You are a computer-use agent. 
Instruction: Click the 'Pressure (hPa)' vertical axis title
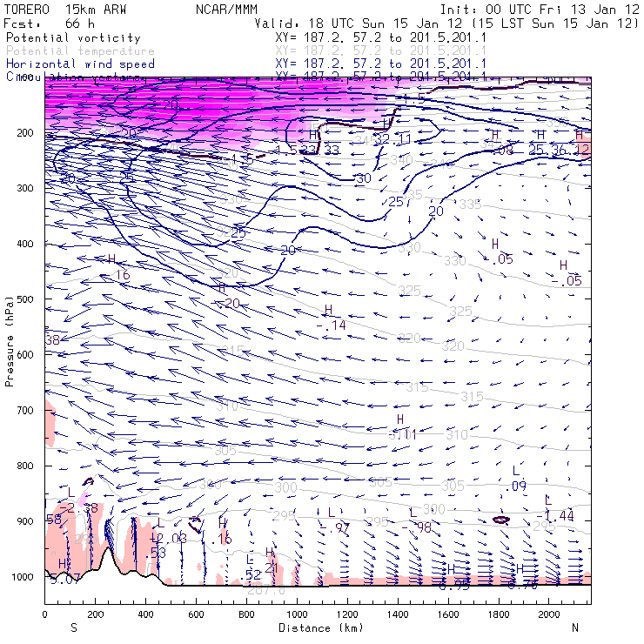pos(10,340)
